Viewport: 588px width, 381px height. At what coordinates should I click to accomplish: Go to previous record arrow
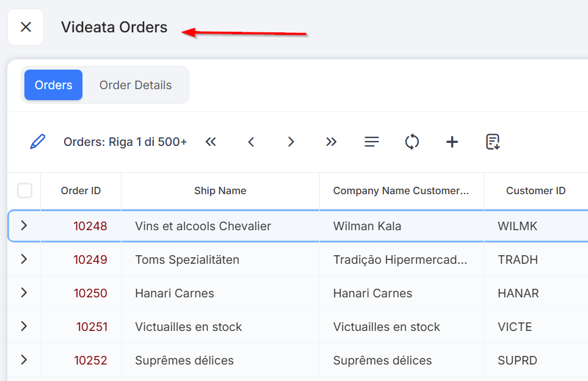click(251, 142)
